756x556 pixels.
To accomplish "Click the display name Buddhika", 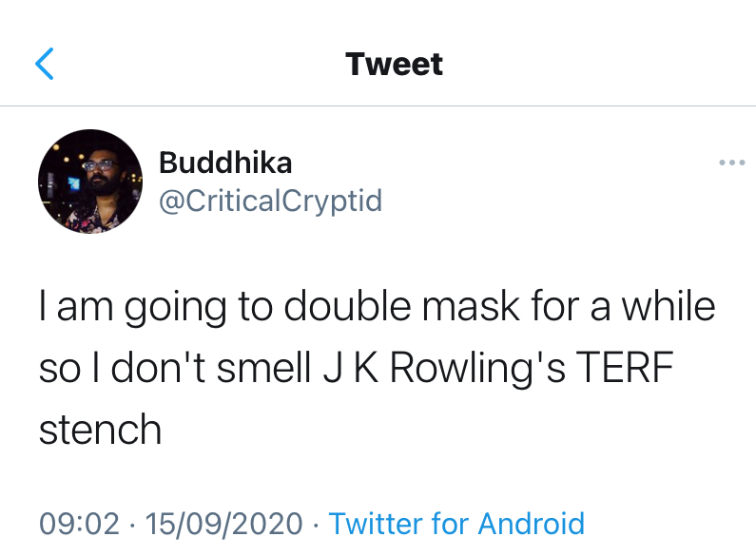I will [x=225, y=163].
